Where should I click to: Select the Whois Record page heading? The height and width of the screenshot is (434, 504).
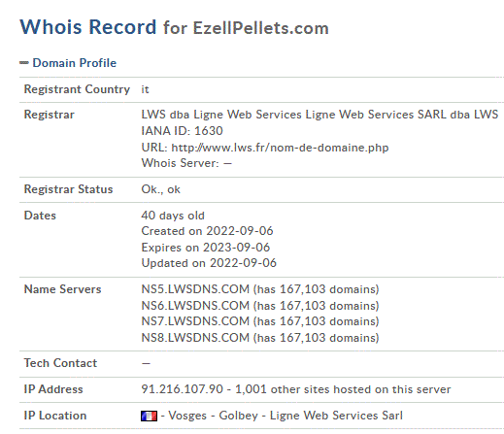(88, 27)
